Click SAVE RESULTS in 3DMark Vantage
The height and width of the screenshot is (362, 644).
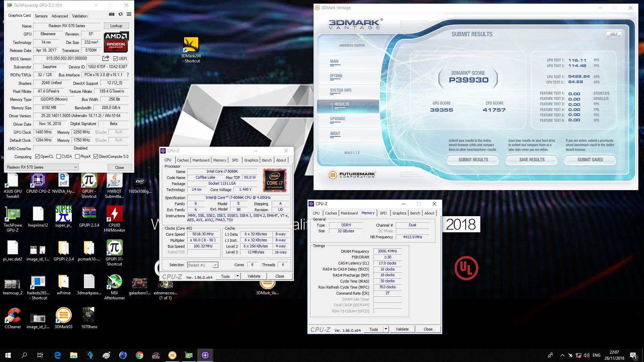point(532,160)
